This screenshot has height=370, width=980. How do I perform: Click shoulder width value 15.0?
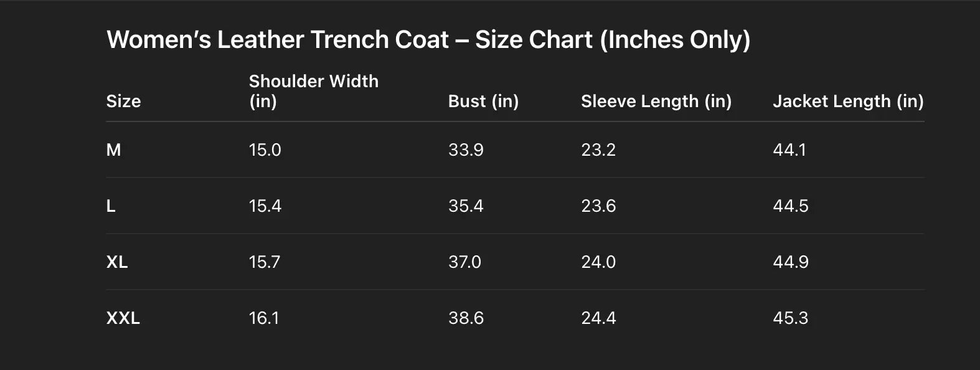tap(265, 149)
